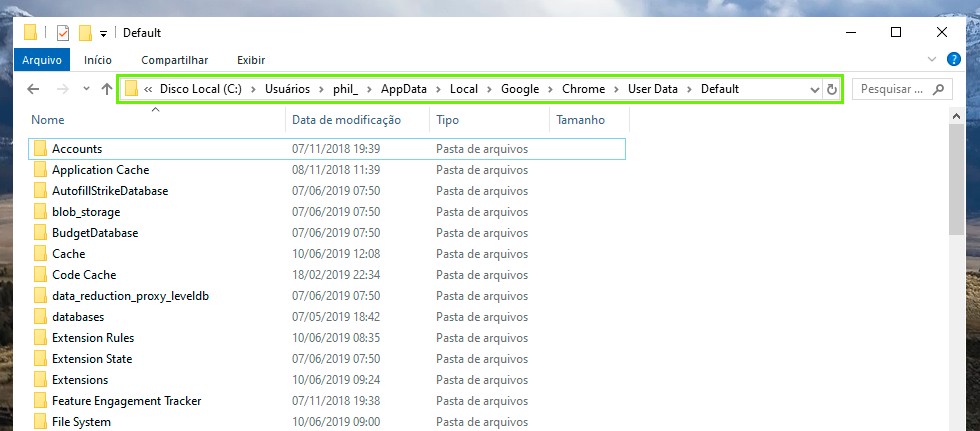980x431 pixels.
Task: Open the chevron after Chrome in path
Action: pos(617,89)
